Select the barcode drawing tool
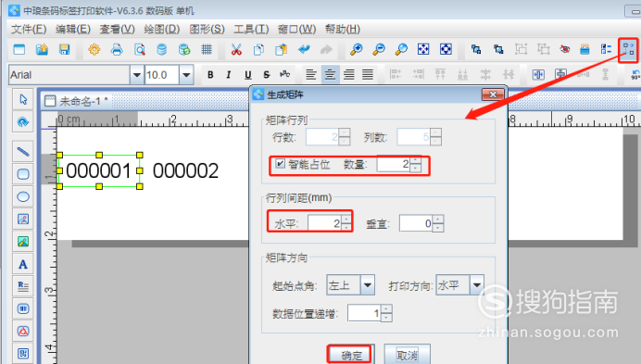Image resolution: width=641 pixels, height=364 pixels. tap(23, 308)
